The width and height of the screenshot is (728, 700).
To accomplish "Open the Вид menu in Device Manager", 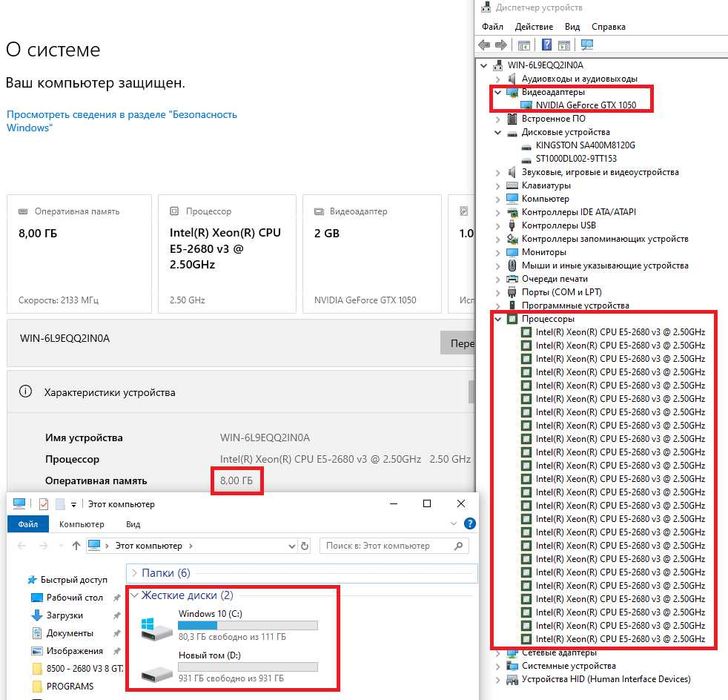I will (x=572, y=26).
